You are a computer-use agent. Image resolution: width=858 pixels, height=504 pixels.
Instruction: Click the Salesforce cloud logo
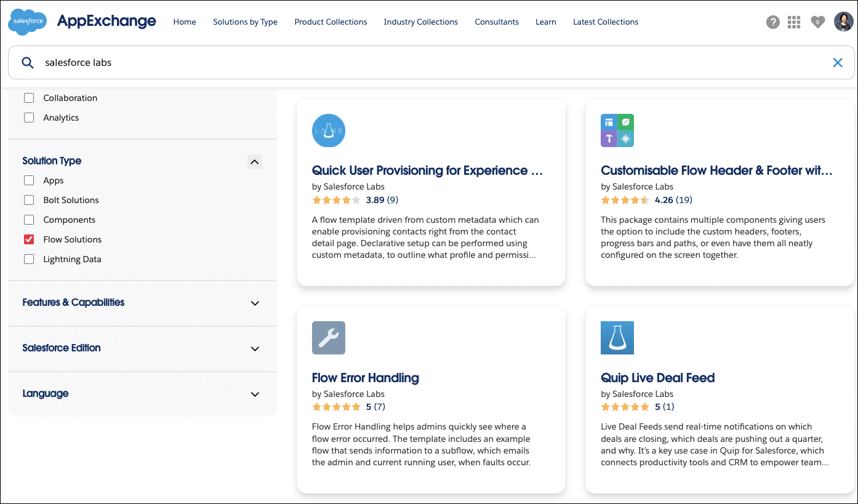tap(28, 22)
